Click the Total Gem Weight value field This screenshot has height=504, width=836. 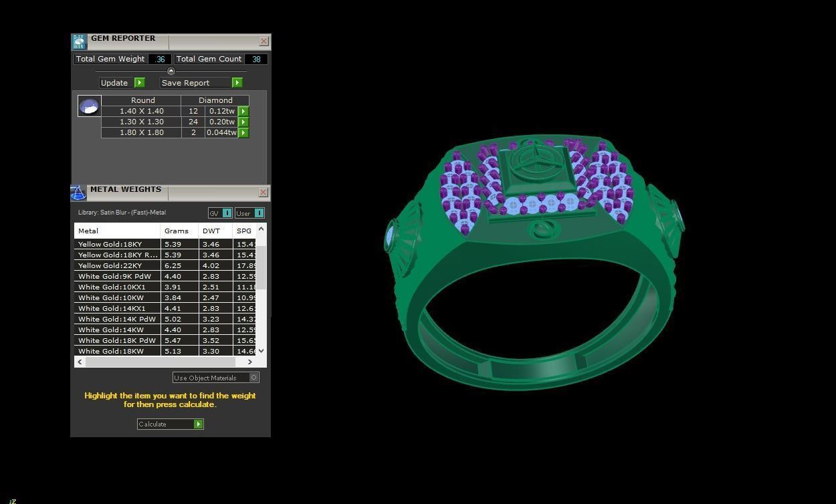160,59
